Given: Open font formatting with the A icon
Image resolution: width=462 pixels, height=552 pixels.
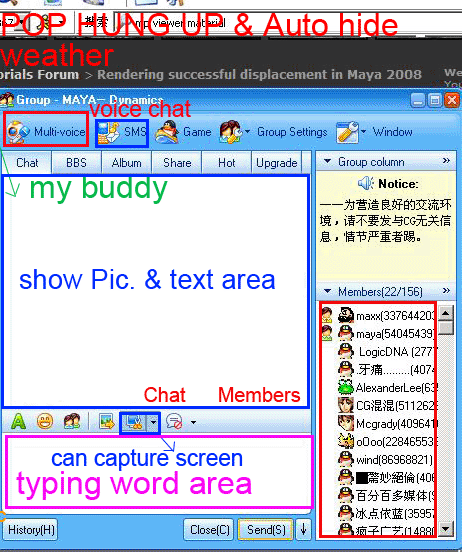Looking at the screenshot, I should [18, 421].
